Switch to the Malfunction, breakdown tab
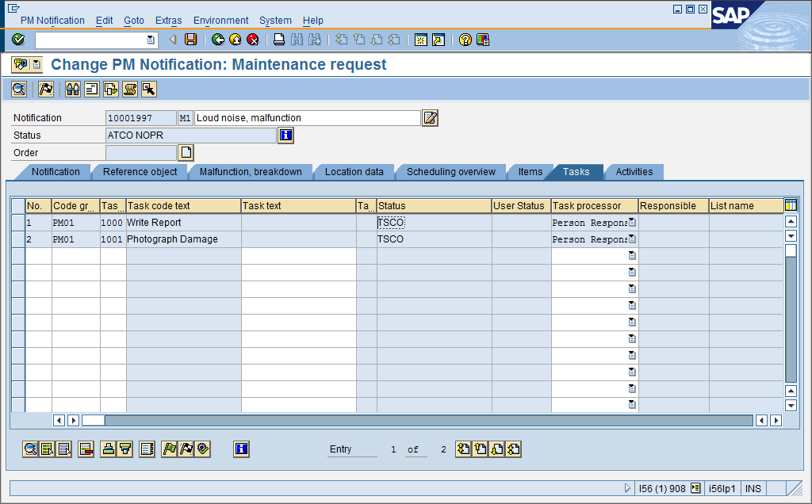The height and width of the screenshot is (504, 812). [x=251, y=172]
